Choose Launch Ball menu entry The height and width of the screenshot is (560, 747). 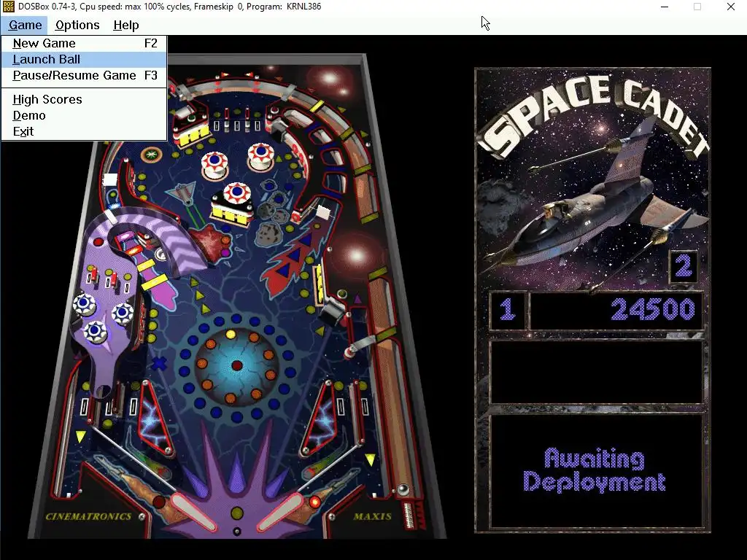point(85,60)
